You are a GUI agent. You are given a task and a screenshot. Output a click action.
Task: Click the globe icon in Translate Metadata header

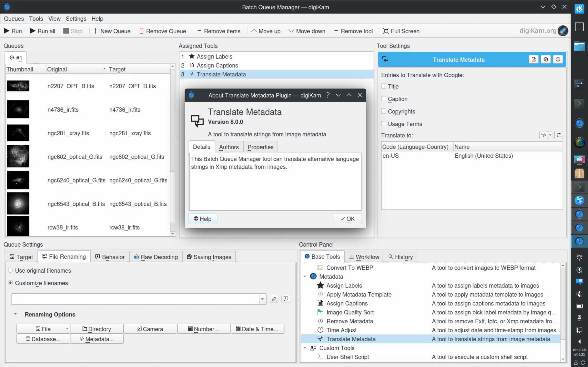point(546,59)
